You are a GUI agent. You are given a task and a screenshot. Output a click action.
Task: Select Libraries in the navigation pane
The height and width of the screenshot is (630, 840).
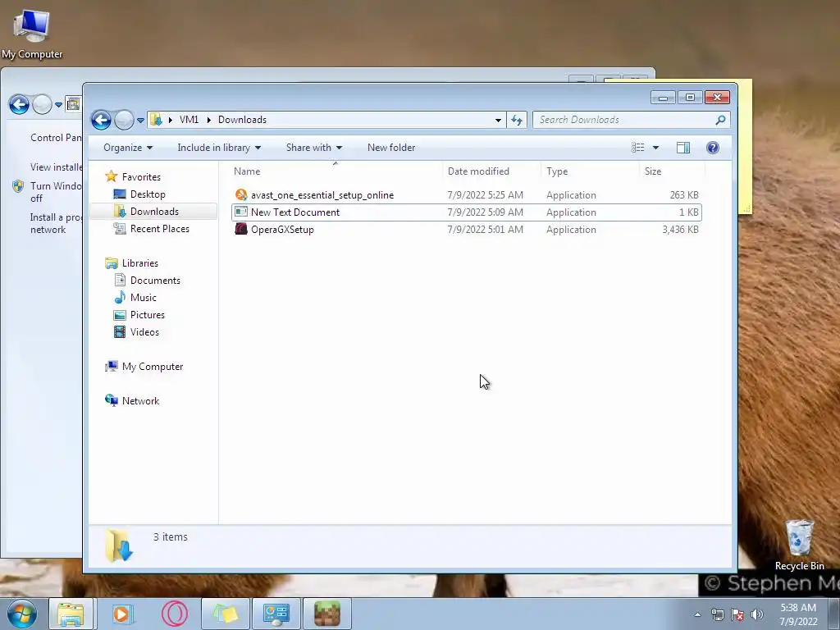click(x=139, y=263)
